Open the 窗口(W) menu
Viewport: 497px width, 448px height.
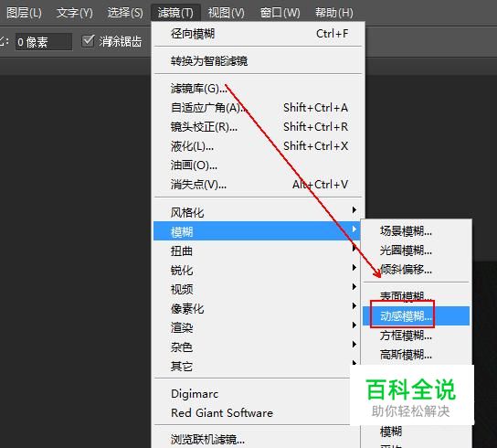tap(280, 13)
